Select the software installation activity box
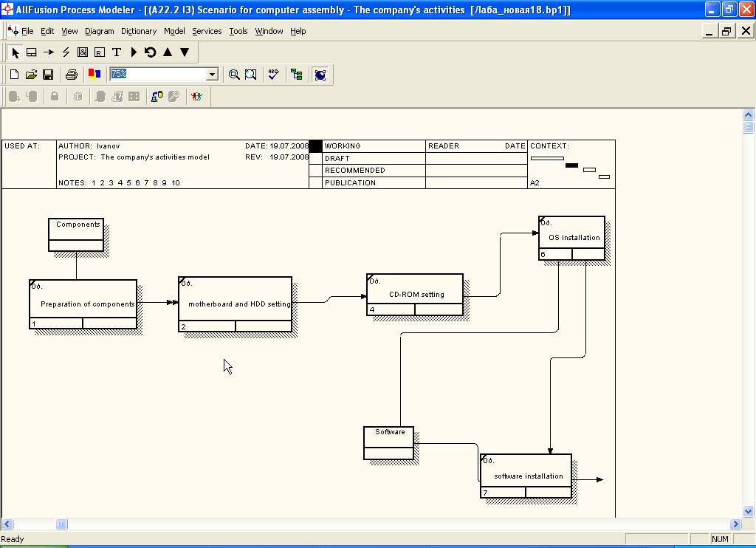The image size is (756, 548). 526,476
